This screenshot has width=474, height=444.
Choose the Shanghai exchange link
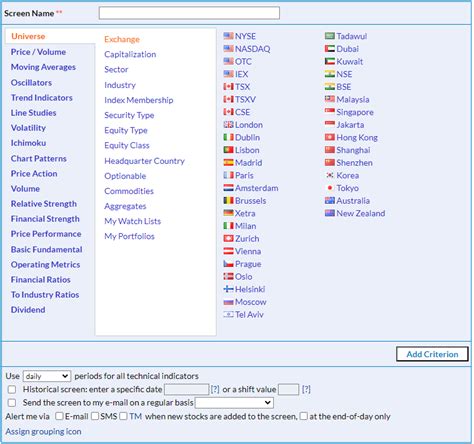pos(353,150)
